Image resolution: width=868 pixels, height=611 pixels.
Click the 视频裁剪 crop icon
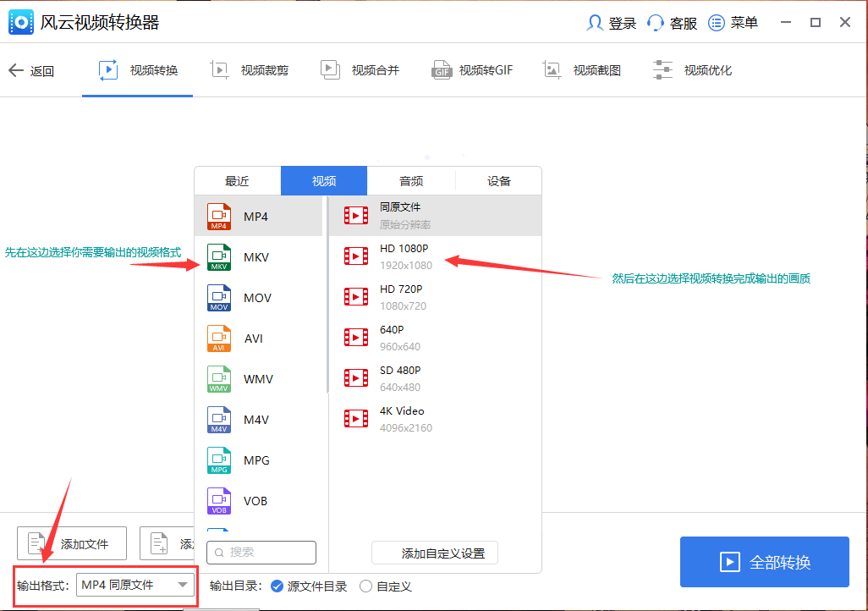tap(220, 70)
